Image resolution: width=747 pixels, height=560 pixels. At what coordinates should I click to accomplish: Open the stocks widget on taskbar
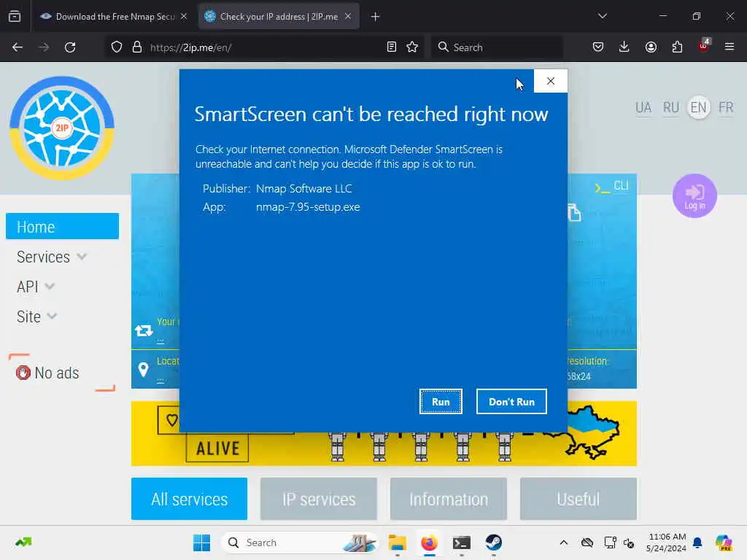(x=23, y=542)
